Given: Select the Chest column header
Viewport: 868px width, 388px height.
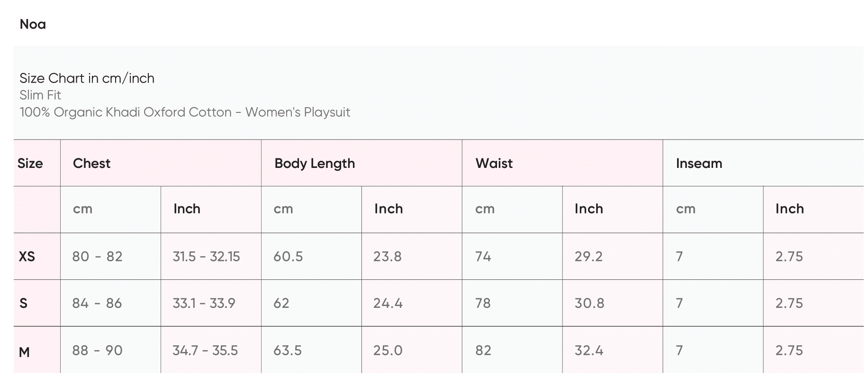Looking at the screenshot, I should tap(91, 164).
